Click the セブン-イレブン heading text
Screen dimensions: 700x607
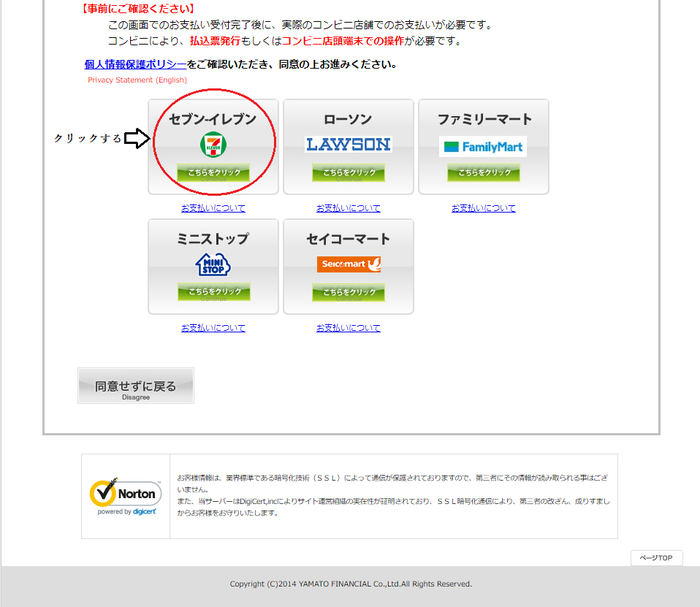click(213, 119)
